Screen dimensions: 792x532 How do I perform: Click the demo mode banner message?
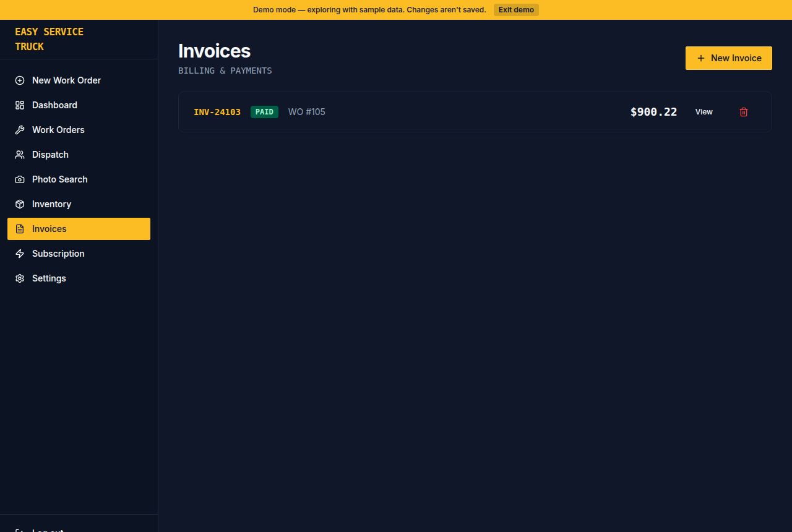pyautogui.click(x=369, y=10)
